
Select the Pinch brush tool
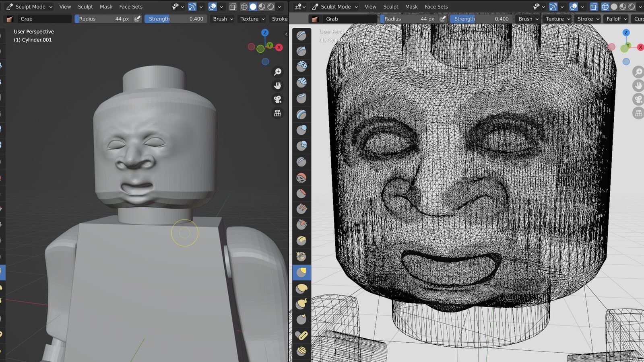point(301,257)
